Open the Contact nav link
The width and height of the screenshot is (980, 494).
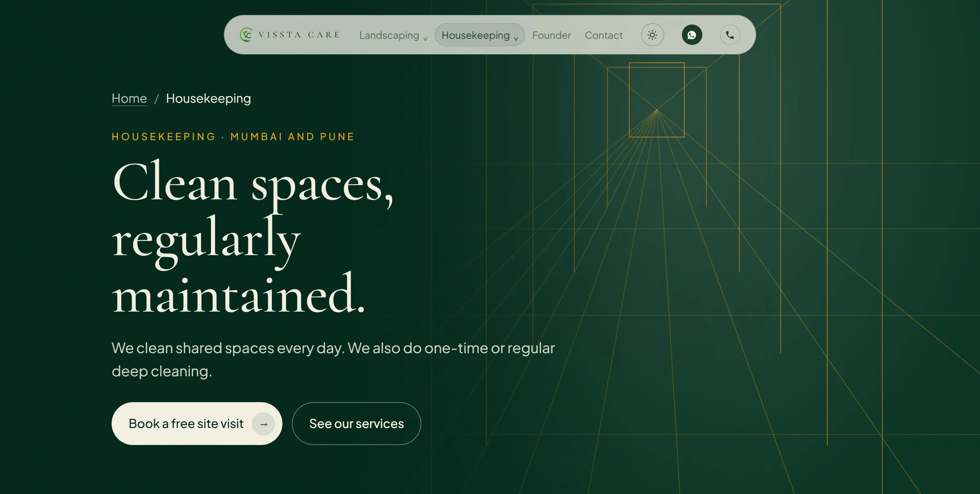pyautogui.click(x=604, y=35)
